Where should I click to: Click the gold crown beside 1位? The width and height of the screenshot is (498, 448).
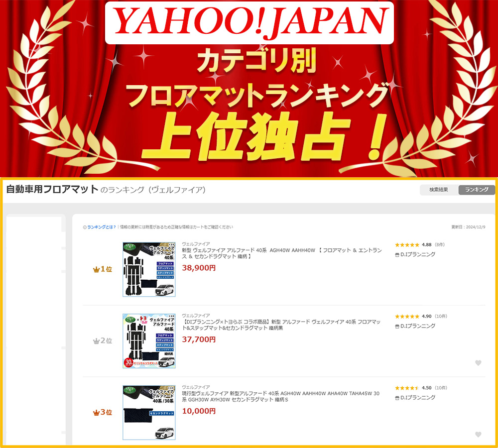(96, 270)
